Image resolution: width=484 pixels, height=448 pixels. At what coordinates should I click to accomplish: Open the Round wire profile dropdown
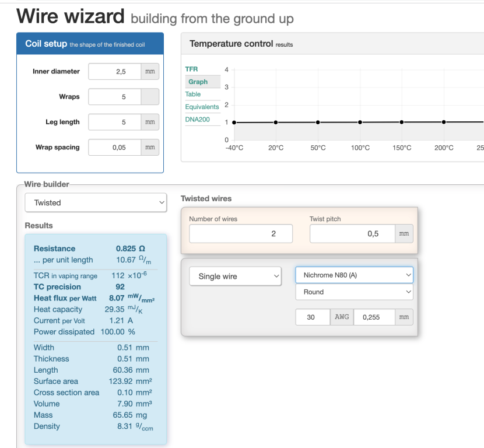tap(354, 292)
